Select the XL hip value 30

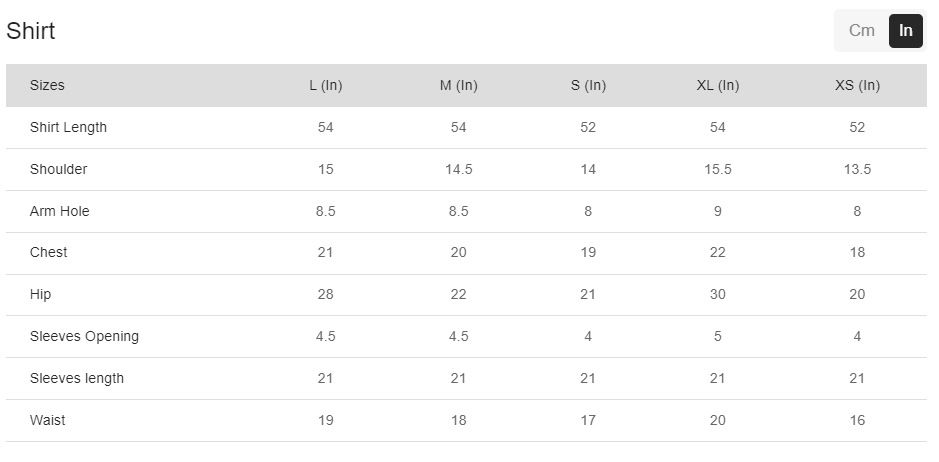pos(718,294)
